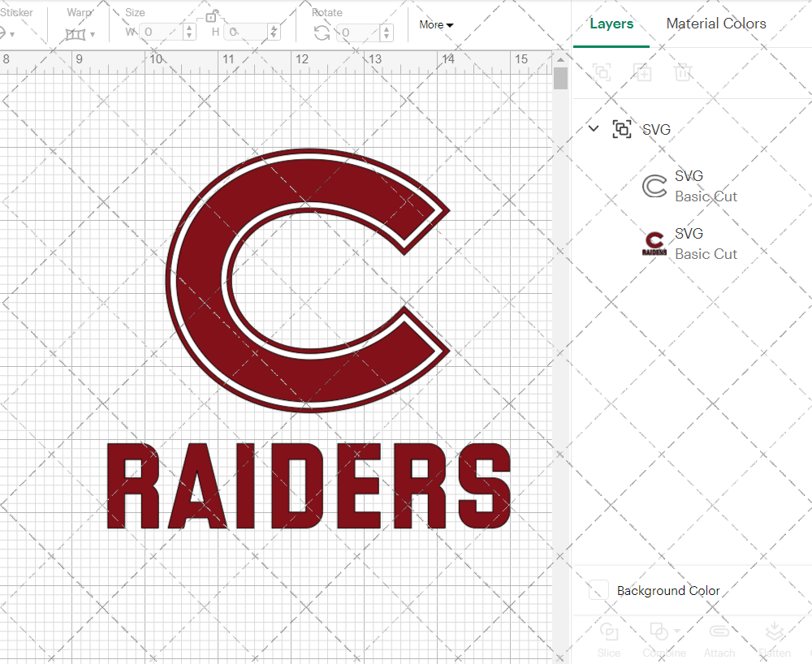Screen dimensions: 812x664
Task: Click the Width stepper arrows
Action: coord(189,32)
